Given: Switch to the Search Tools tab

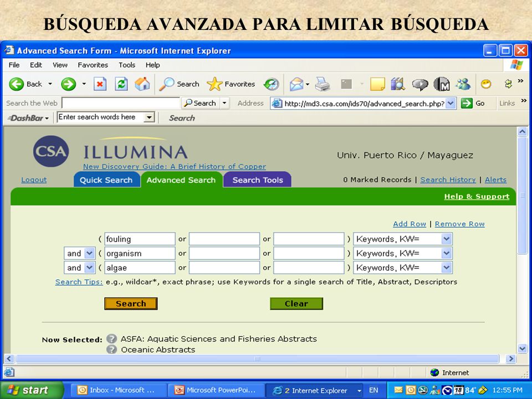Looking at the screenshot, I should pyautogui.click(x=258, y=180).
